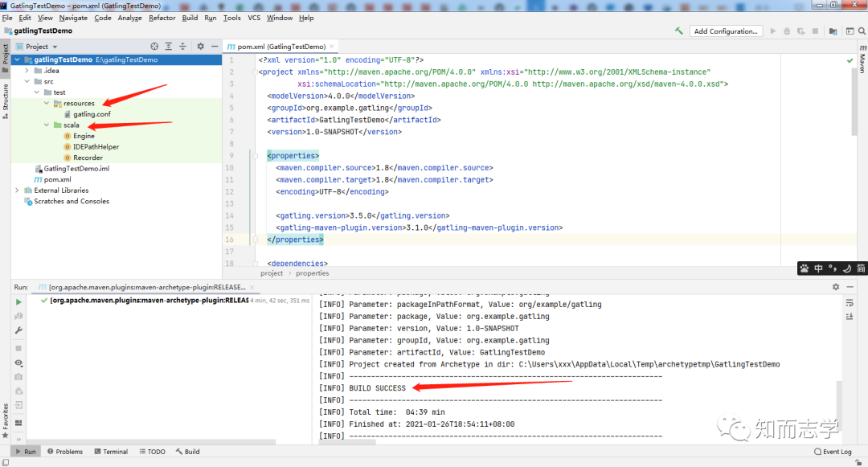The width and height of the screenshot is (868, 467).
Task: Open the VCS menu
Action: click(254, 18)
